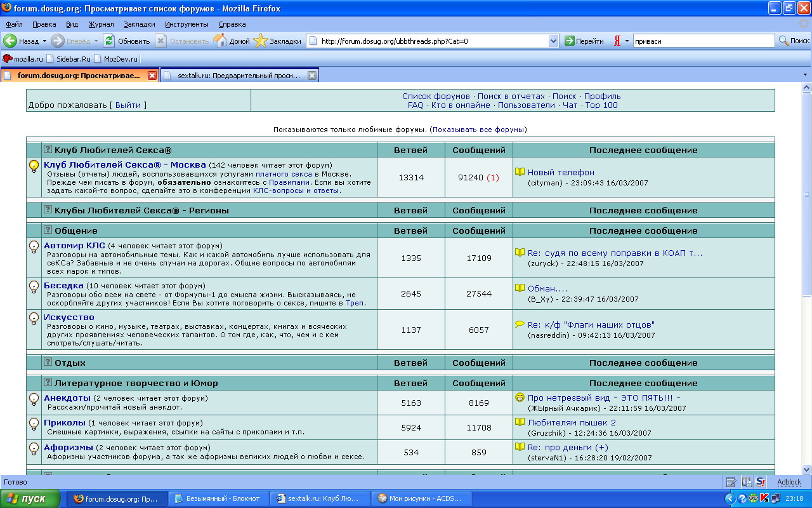Click the magnifier Поиск search icon

point(784,41)
